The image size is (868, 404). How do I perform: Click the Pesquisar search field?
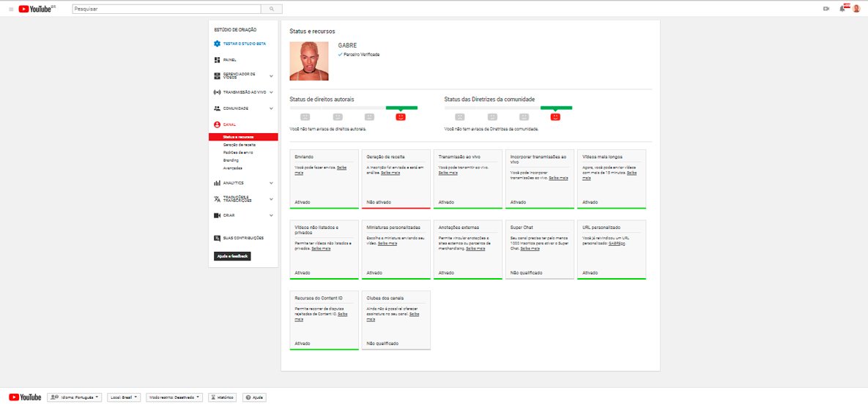pyautogui.click(x=166, y=9)
